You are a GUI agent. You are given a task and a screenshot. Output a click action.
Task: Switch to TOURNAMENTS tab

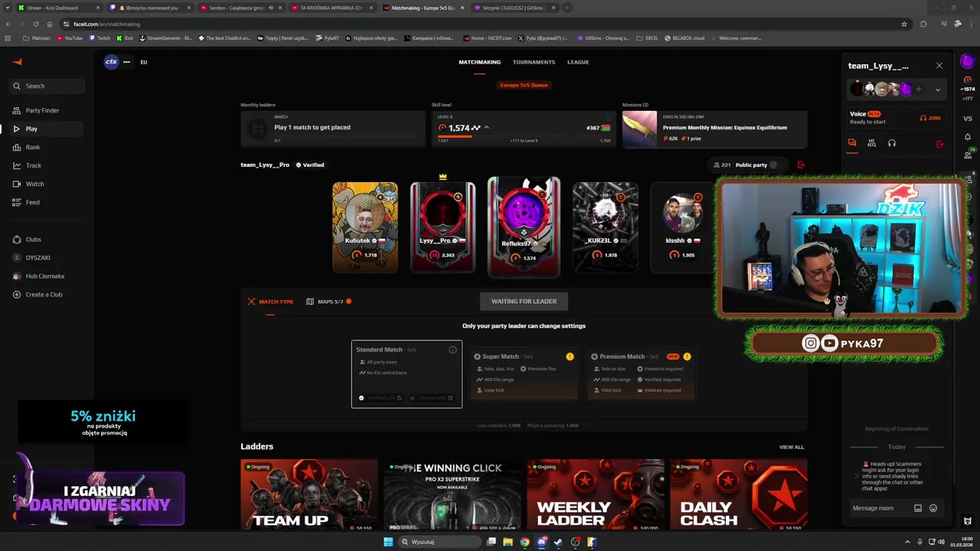pos(534,62)
